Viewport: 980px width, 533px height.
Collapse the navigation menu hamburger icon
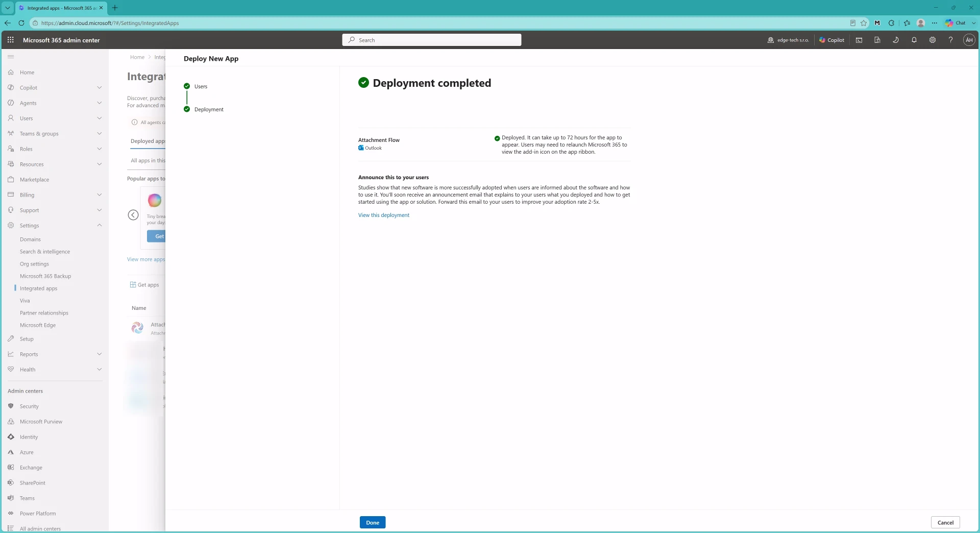pos(11,57)
